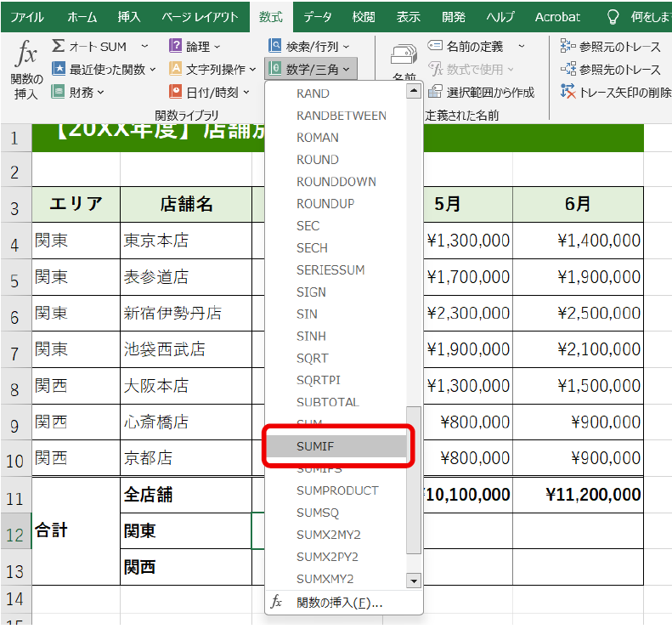This screenshot has width=672, height=629.
Task: Select cell containing 東京本店
Action: pos(185,241)
